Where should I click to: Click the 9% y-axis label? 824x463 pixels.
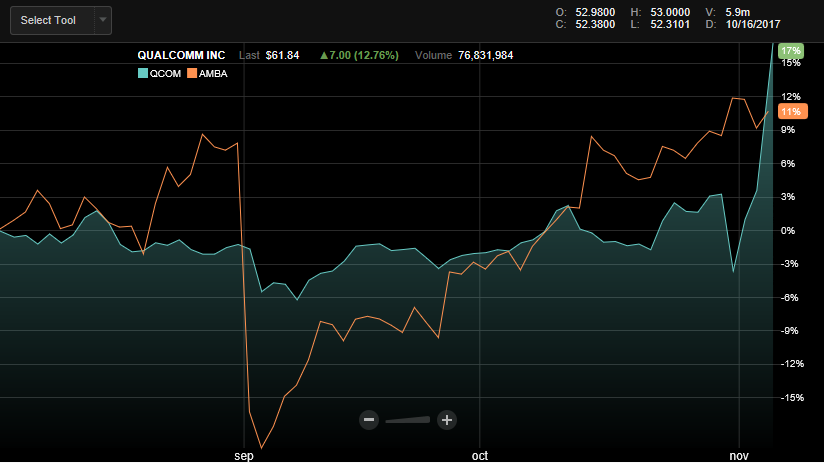click(x=788, y=130)
